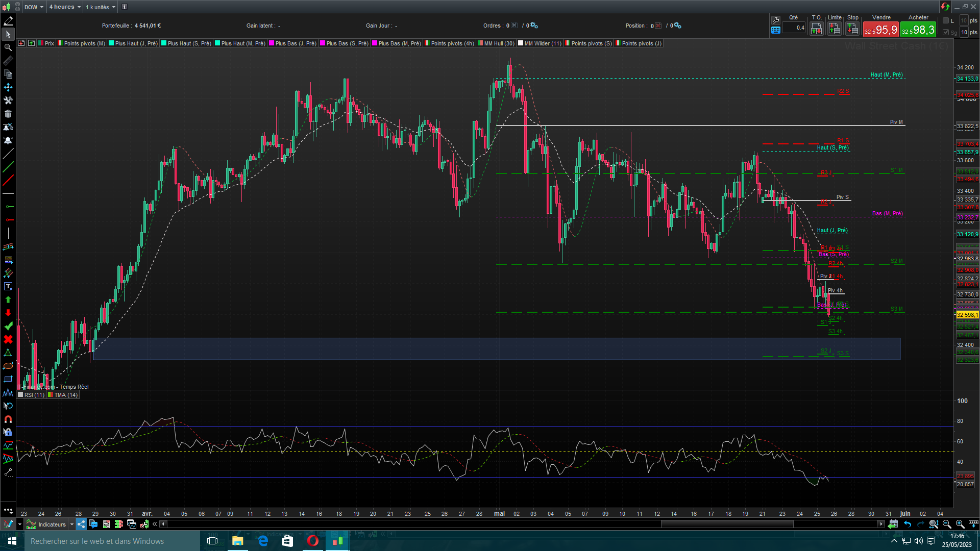The height and width of the screenshot is (551, 980).
Task: Select the MM Hull (30) indicator label
Action: 499,43
